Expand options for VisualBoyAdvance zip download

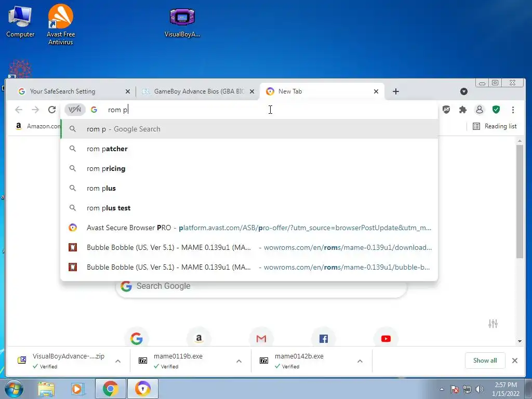click(x=118, y=361)
